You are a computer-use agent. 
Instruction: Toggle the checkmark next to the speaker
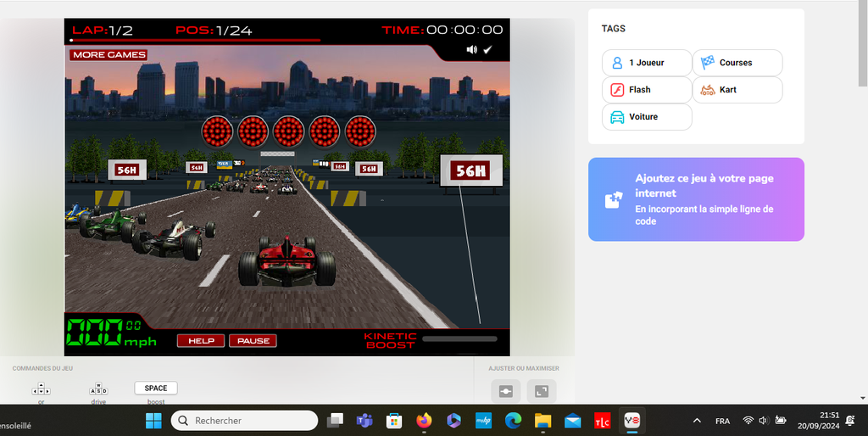click(x=488, y=50)
